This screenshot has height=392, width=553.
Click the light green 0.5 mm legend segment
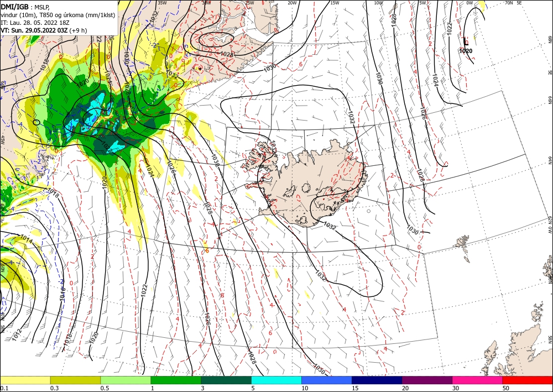coord(126,380)
